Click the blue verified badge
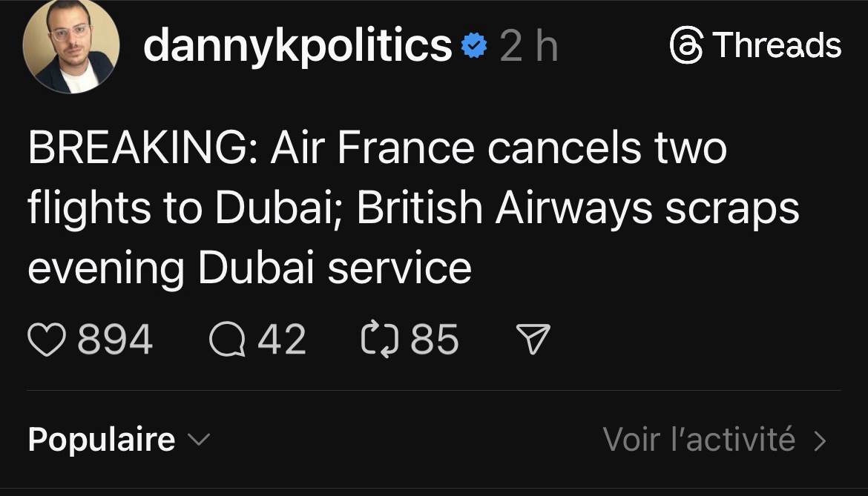Viewport: 868px width, 496px height. coord(474,47)
